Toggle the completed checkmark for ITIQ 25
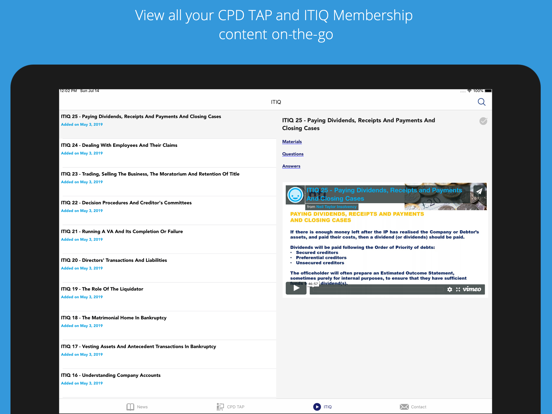The image size is (552, 414). [483, 121]
